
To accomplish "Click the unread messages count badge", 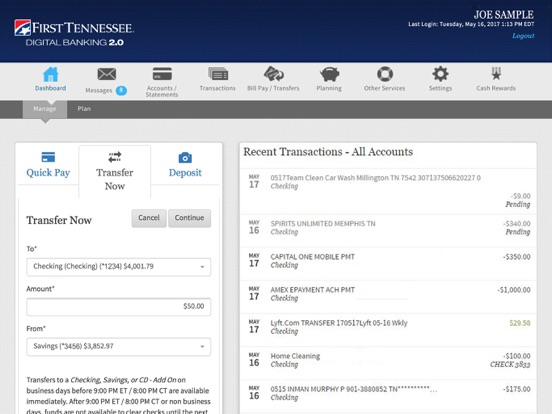I will point(121,91).
